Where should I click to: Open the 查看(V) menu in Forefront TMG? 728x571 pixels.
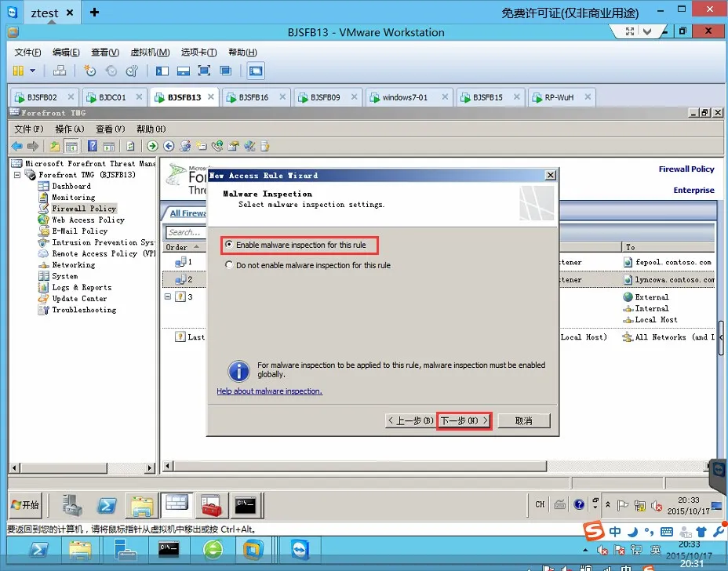[111, 129]
